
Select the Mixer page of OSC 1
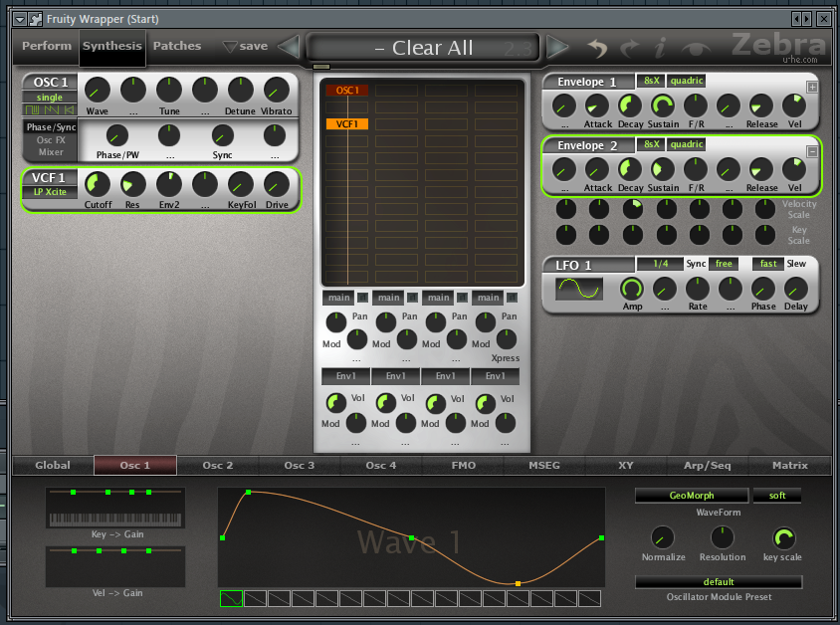[x=51, y=152]
